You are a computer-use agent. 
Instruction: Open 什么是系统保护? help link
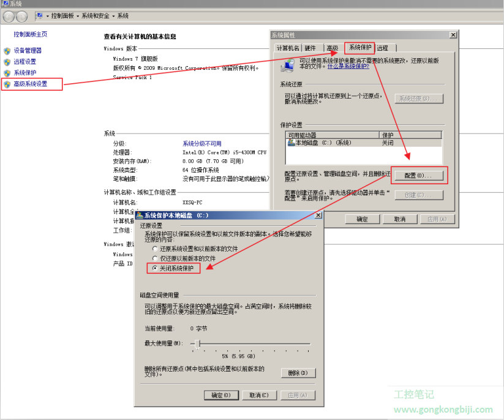(x=348, y=66)
